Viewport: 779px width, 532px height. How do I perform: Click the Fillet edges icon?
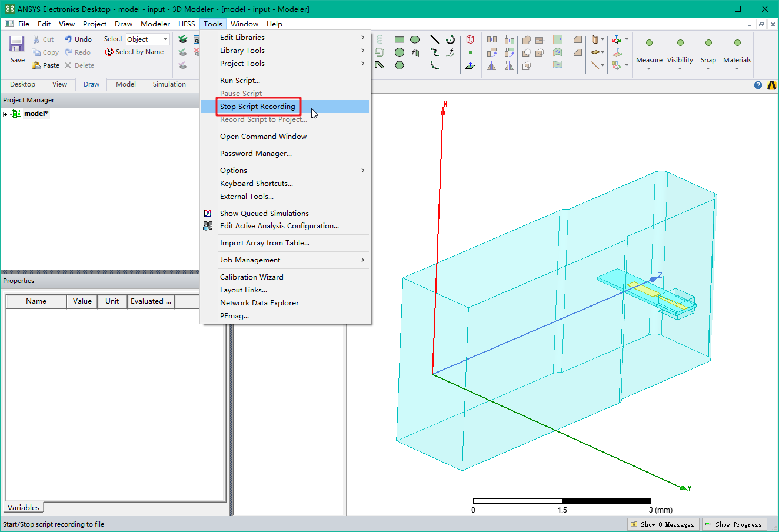[x=578, y=39]
